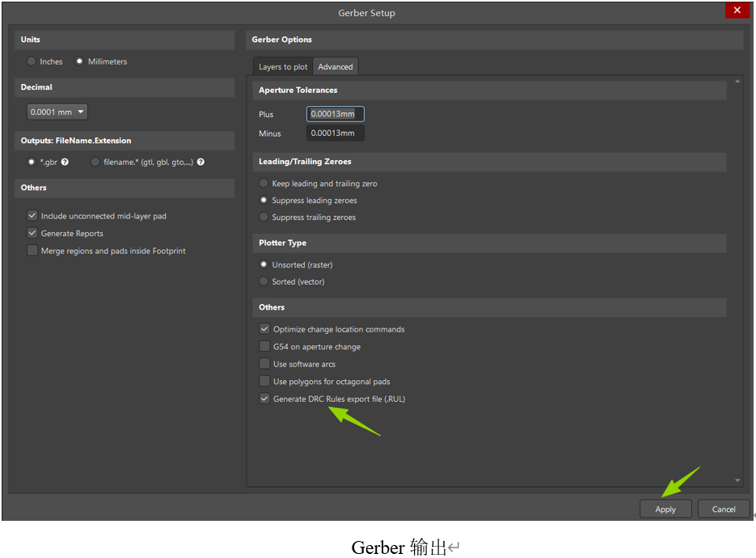Select Millimeters units
This screenshot has height=558, width=756.
click(79, 61)
